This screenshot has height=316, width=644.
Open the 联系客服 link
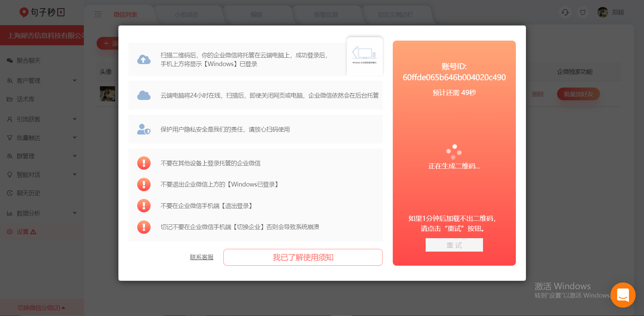(202, 257)
